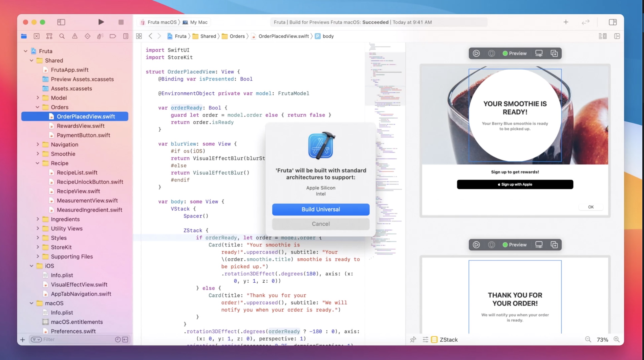Select Fruta macOS scheme
The width and height of the screenshot is (644, 360).
tap(158, 22)
